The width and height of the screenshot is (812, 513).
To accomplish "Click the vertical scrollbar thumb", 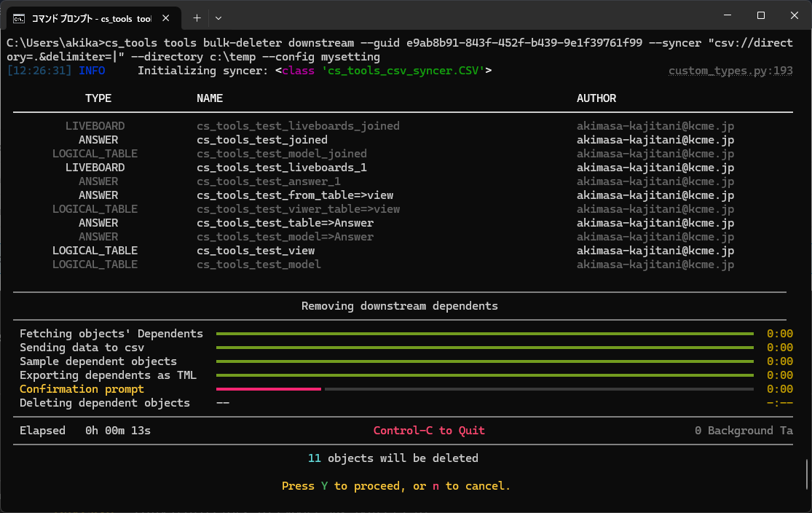I will click(x=806, y=474).
